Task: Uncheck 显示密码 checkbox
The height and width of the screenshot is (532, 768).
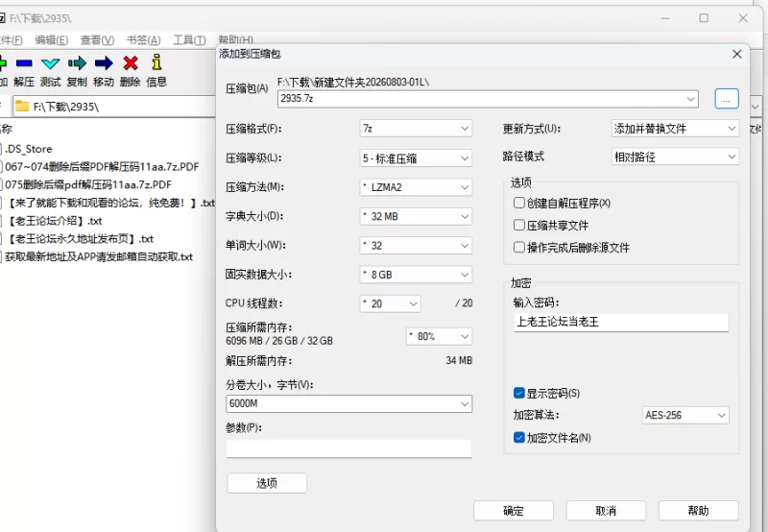Action: (519, 393)
